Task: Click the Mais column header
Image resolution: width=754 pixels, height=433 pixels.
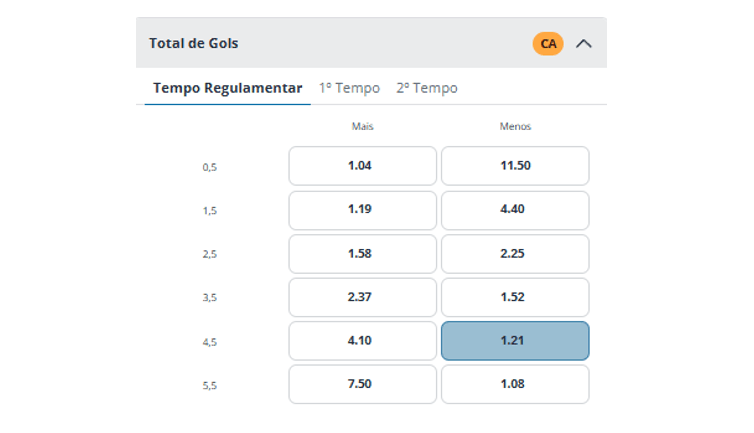Action: (362, 127)
